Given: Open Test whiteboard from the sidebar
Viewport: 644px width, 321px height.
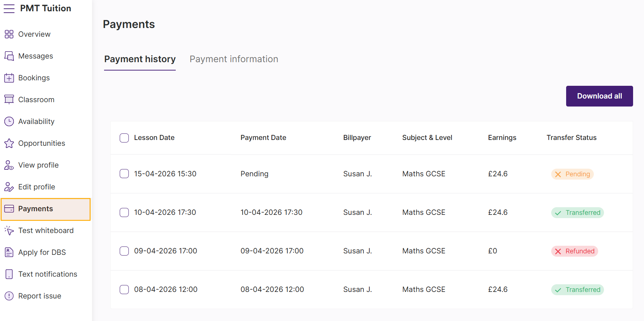Looking at the screenshot, I should pos(46,230).
